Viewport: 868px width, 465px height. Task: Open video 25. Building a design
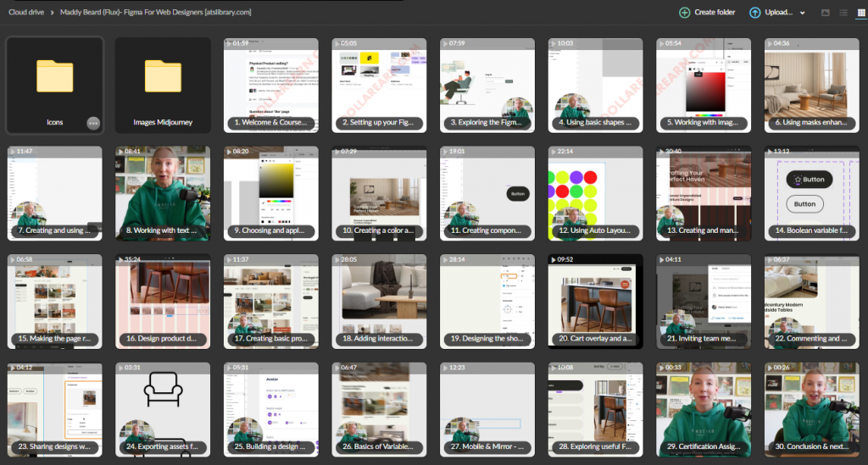click(x=270, y=410)
